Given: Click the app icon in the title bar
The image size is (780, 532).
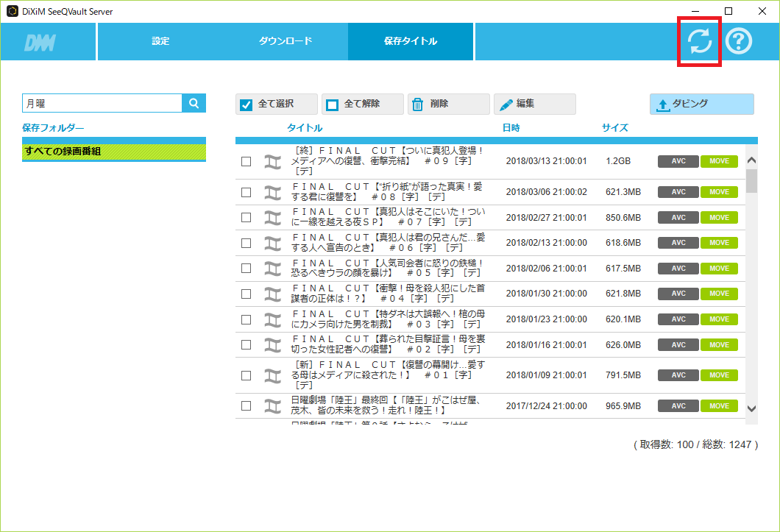Looking at the screenshot, I should pyautogui.click(x=13, y=11).
